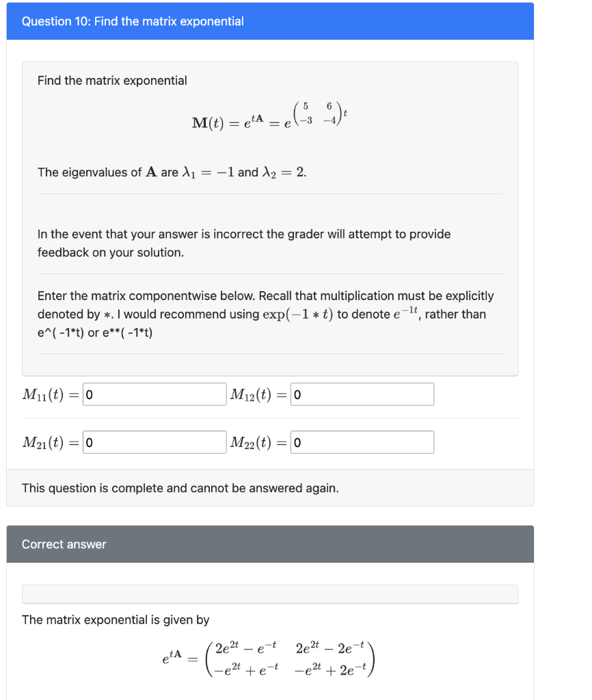This screenshot has height=700, width=592.
Task: Click the M11(t) input field
Action: 154,394
